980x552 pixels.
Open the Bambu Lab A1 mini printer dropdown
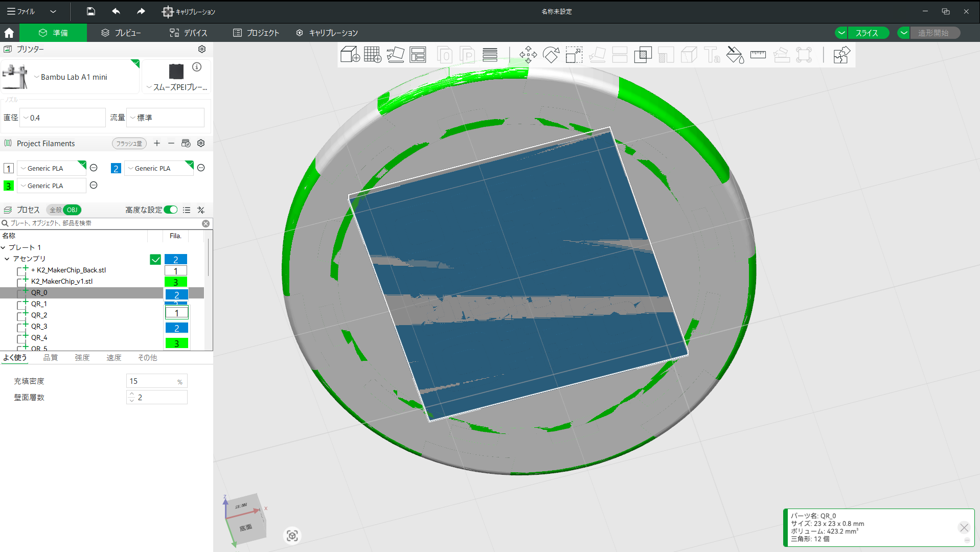[71, 77]
